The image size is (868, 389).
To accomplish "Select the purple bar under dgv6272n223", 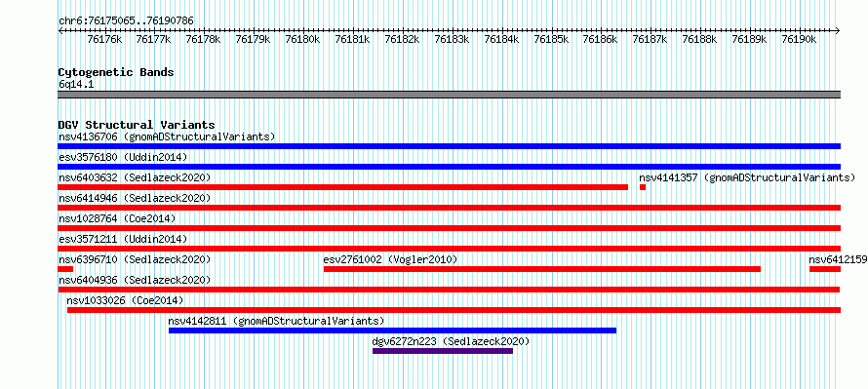I will [x=443, y=351].
